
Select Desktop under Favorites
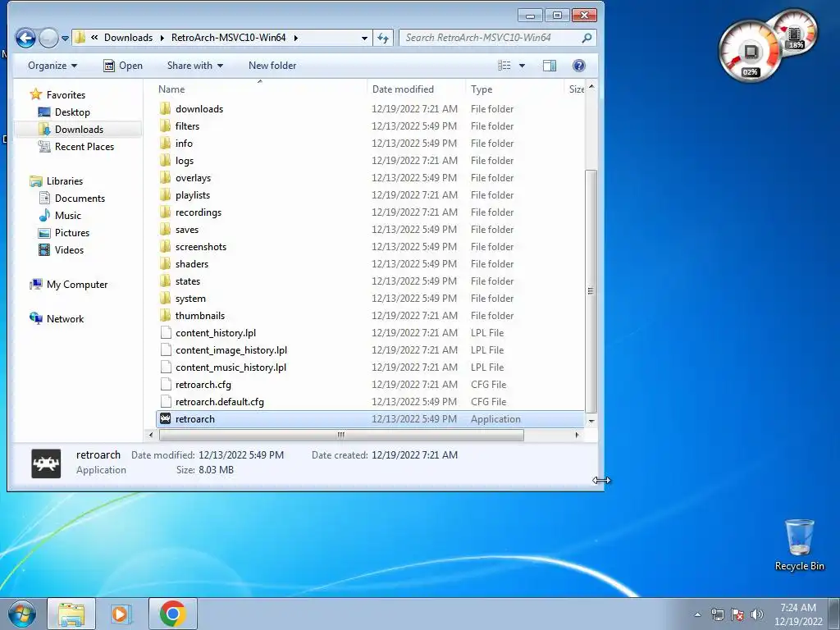point(72,112)
